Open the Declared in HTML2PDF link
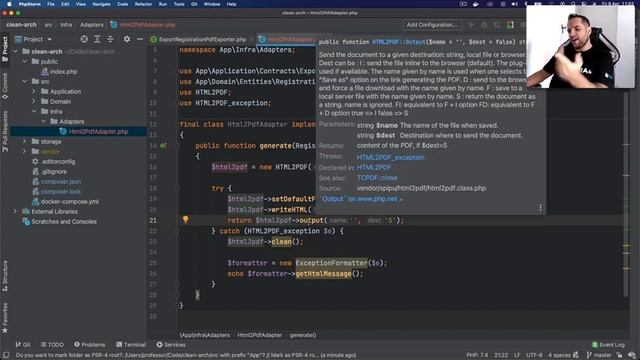 coord(373,167)
